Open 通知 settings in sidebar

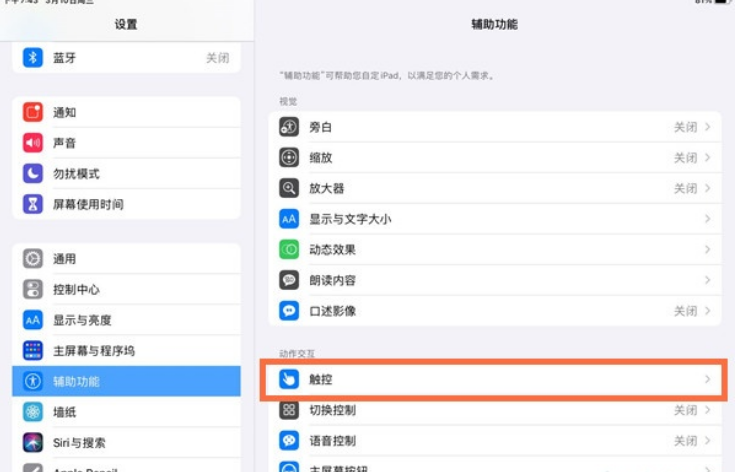tap(64, 113)
